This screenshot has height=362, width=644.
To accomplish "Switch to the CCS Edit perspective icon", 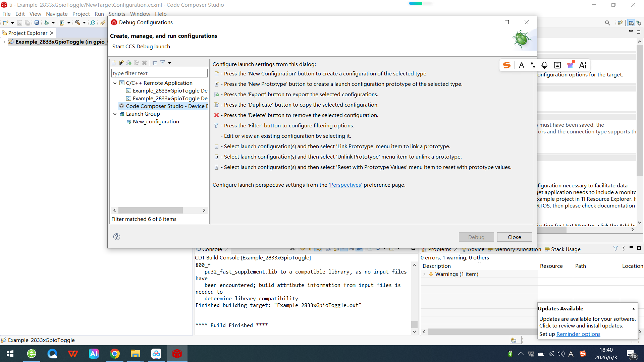I will (631, 23).
